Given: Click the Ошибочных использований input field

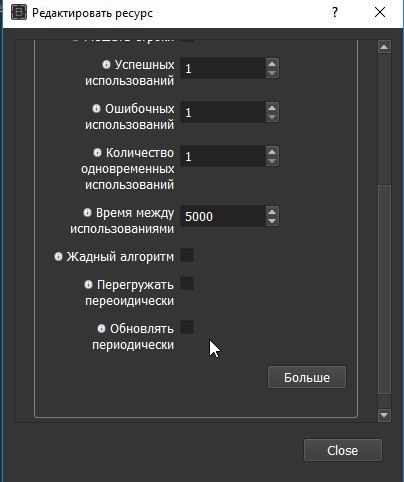Looking at the screenshot, I should [x=223, y=112].
